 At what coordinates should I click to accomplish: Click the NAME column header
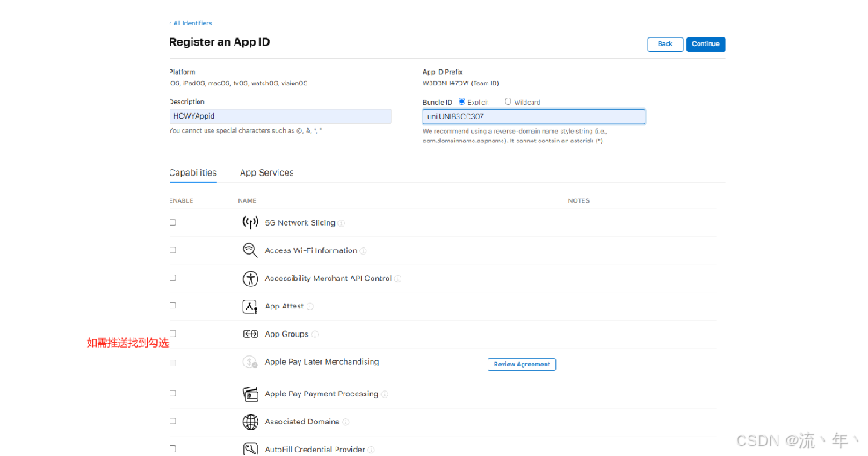click(x=247, y=200)
